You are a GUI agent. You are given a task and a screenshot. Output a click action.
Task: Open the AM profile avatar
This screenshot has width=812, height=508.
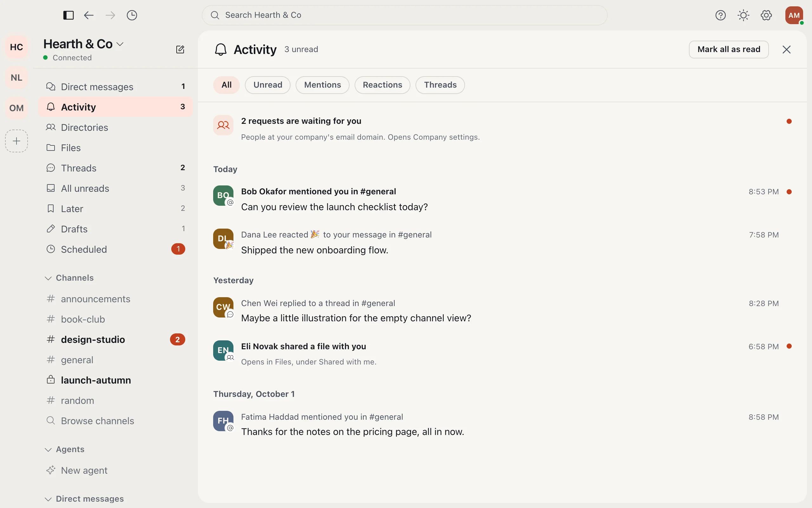(794, 15)
